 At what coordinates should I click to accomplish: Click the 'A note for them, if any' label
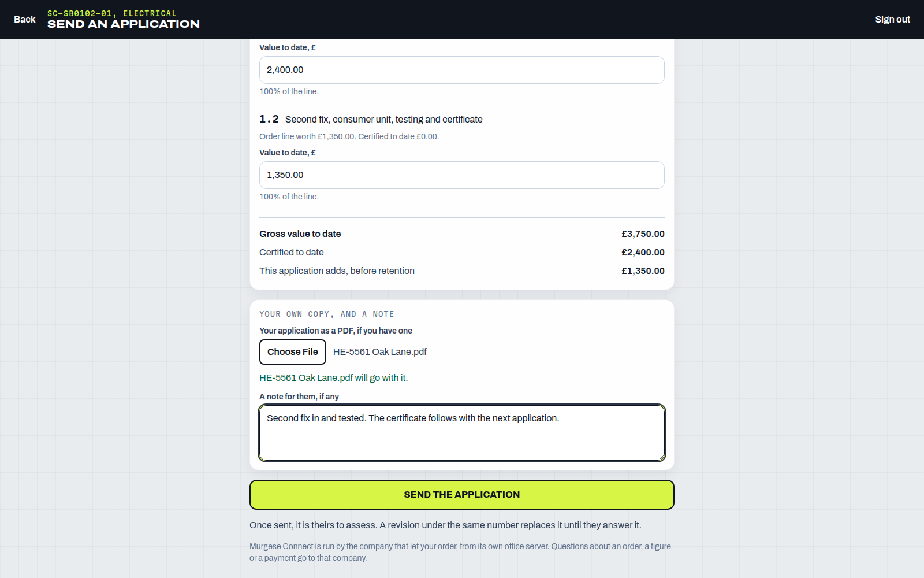point(299,397)
